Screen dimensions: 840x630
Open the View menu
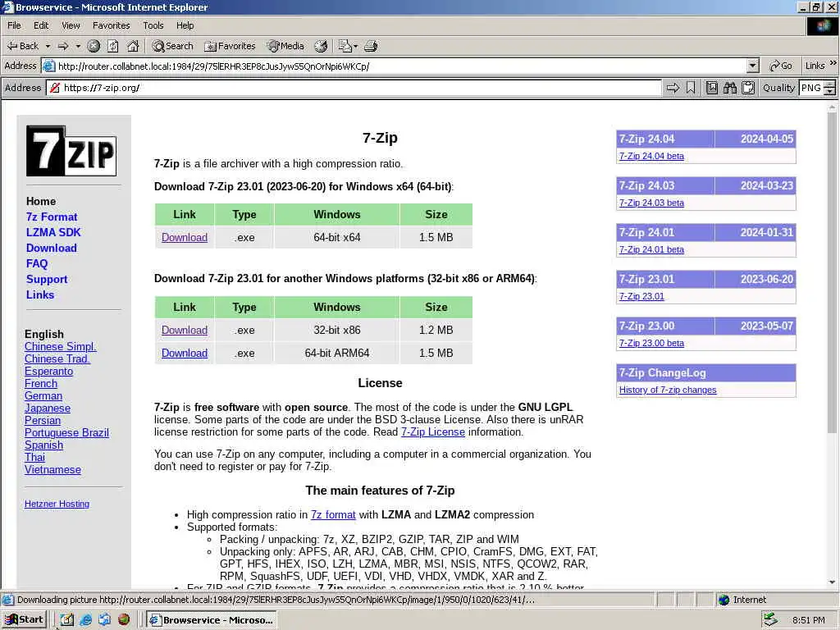pyautogui.click(x=71, y=25)
